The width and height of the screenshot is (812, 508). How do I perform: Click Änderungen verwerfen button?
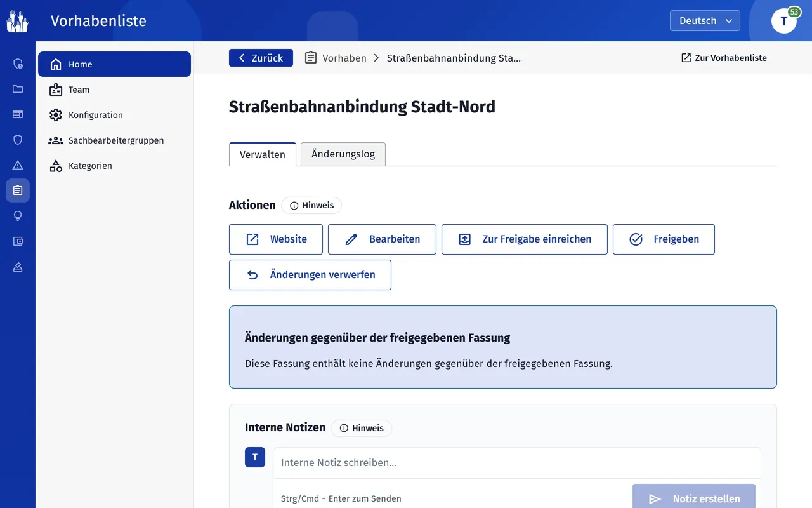coord(310,275)
